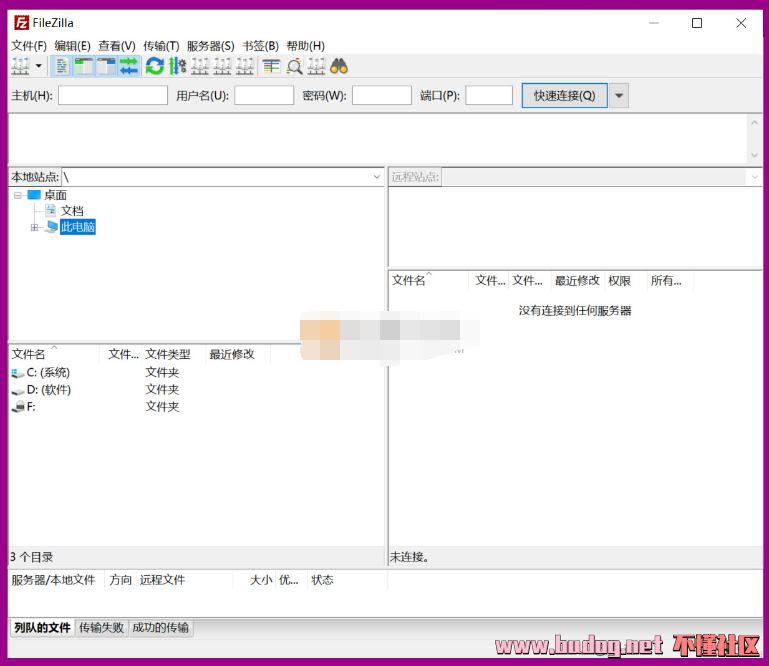Open quick connect history dropdown arrow

620,95
